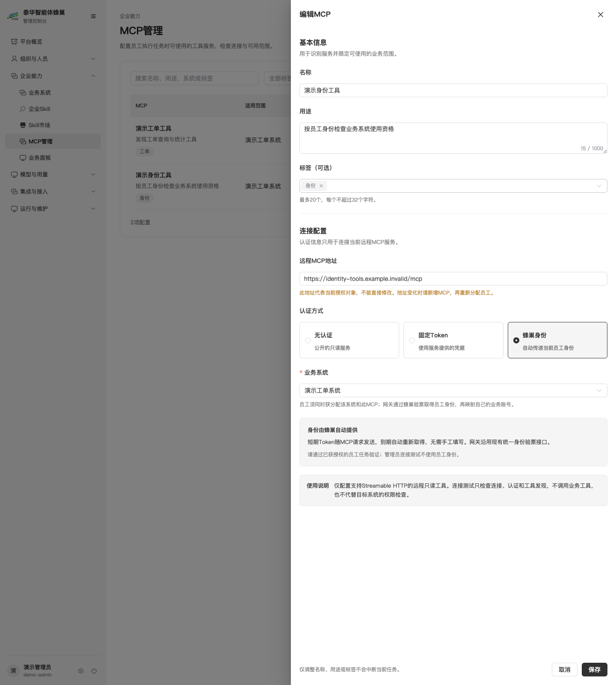The image size is (616, 685).
Task: Click the 演示身份工具 row title
Action: click(154, 175)
